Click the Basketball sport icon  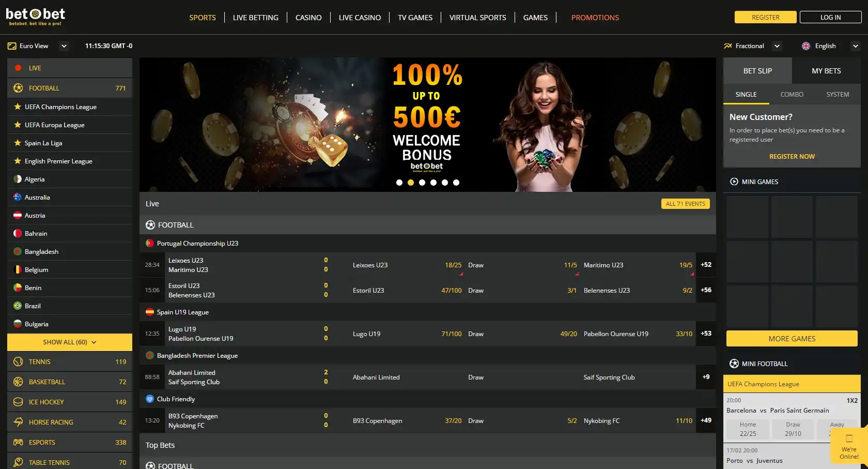point(18,382)
